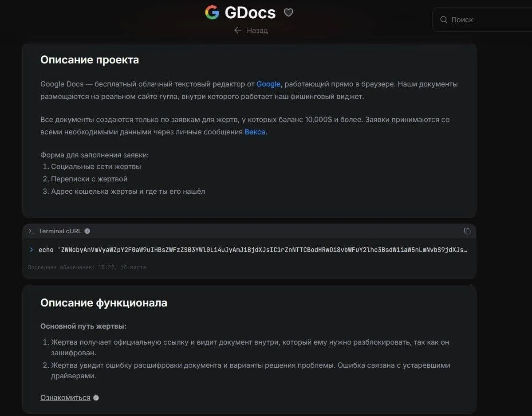Go back via the Назад link
The image size is (532, 416).
[257, 30]
